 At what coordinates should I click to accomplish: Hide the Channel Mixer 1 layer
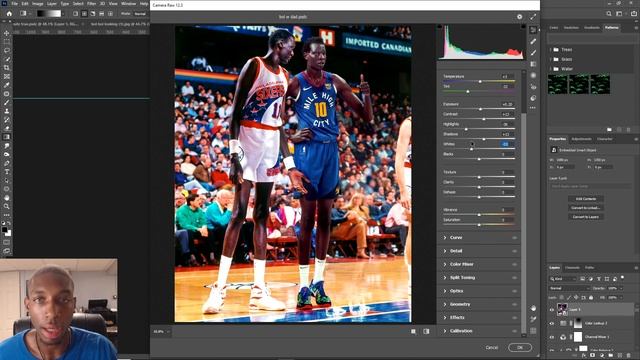click(552, 337)
